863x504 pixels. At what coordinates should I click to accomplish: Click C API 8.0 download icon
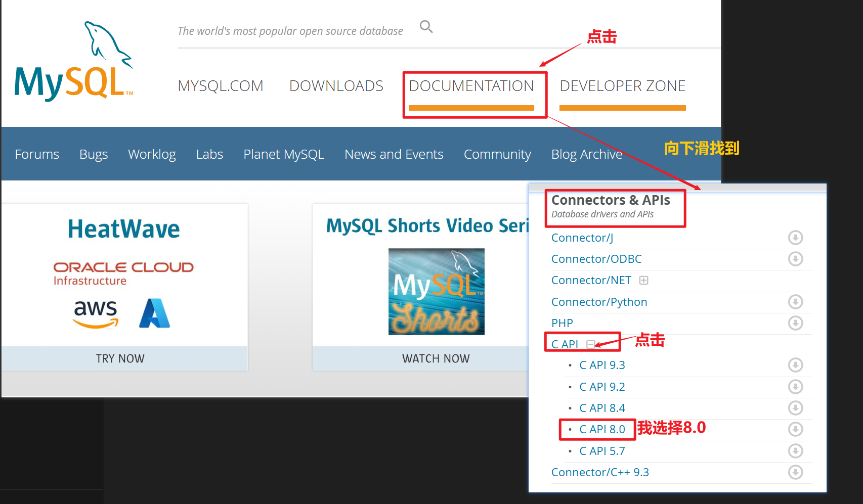point(795,429)
